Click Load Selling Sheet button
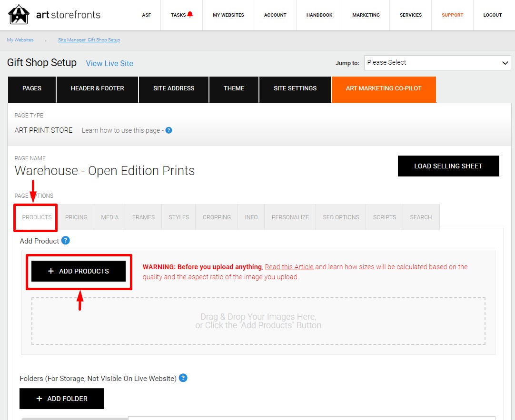 448,166
